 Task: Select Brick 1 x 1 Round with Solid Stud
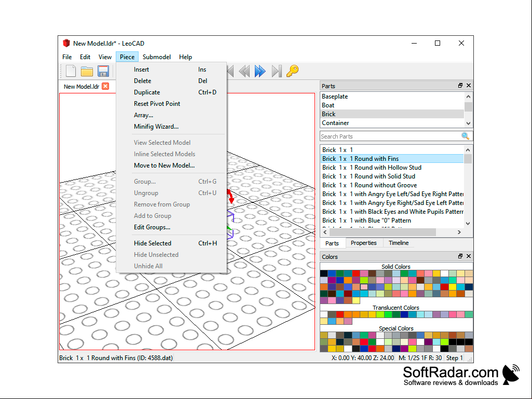(392, 176)
